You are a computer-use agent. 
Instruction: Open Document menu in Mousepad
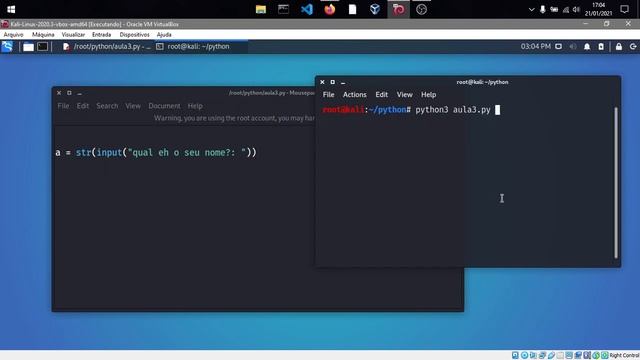164,106
